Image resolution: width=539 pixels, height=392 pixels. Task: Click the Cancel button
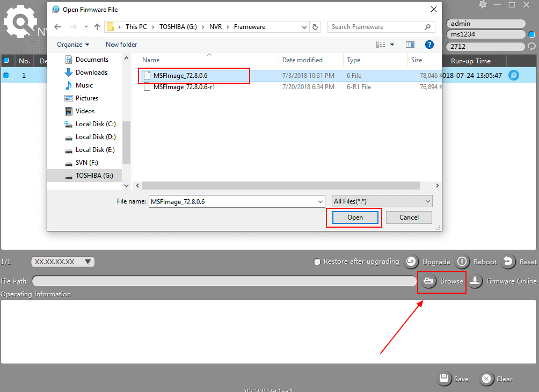[x=409, y=217]
